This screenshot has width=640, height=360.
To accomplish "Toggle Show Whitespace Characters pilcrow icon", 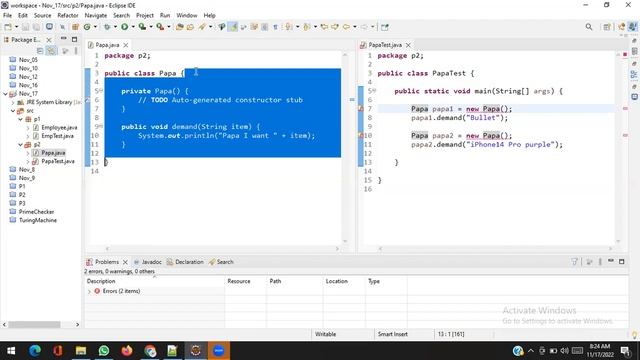I will [x=276, y=27].
